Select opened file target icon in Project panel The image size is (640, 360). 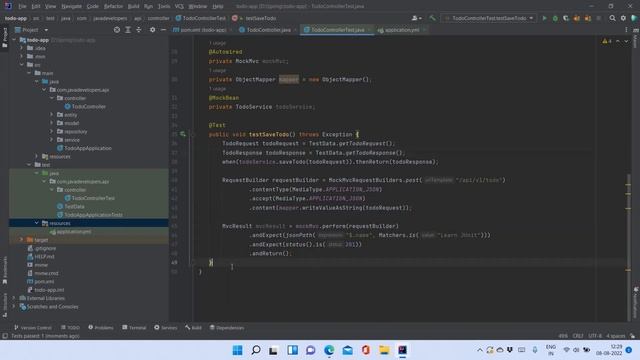(x=117, y=30)
